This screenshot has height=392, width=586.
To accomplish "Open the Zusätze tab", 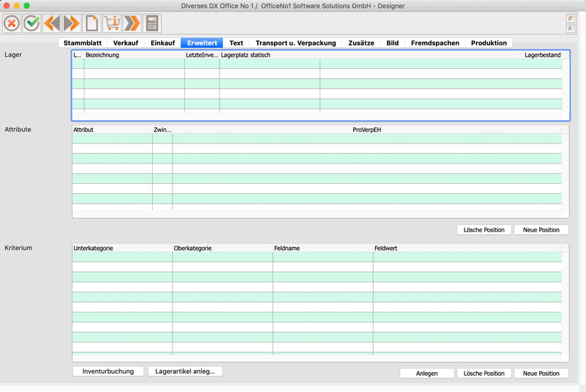I will click(x=361, y=43).
